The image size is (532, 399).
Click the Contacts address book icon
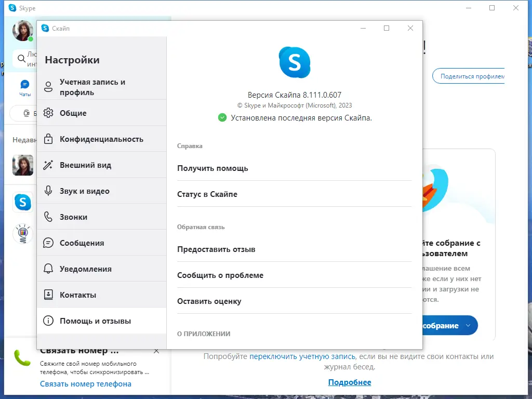tap(48, 295)
